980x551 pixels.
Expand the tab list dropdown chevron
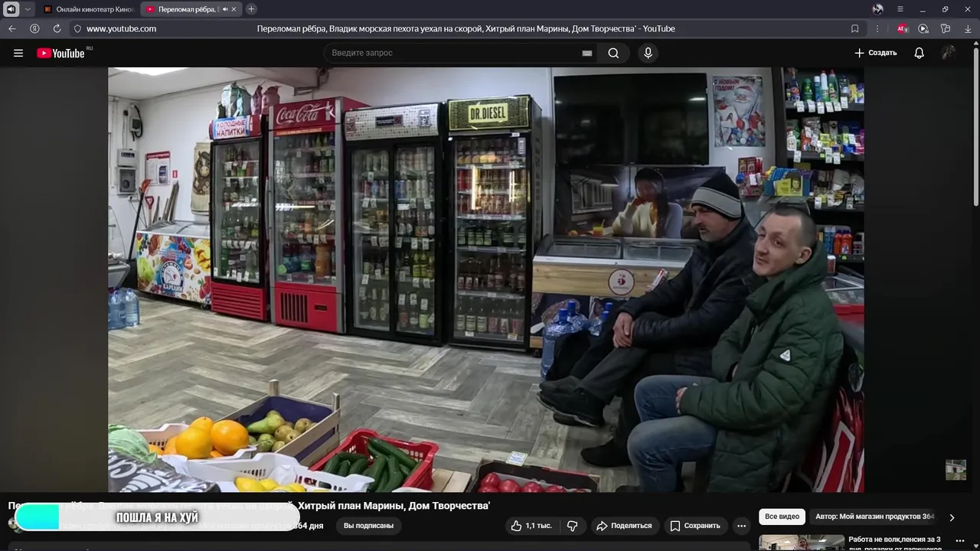[28, 9]
